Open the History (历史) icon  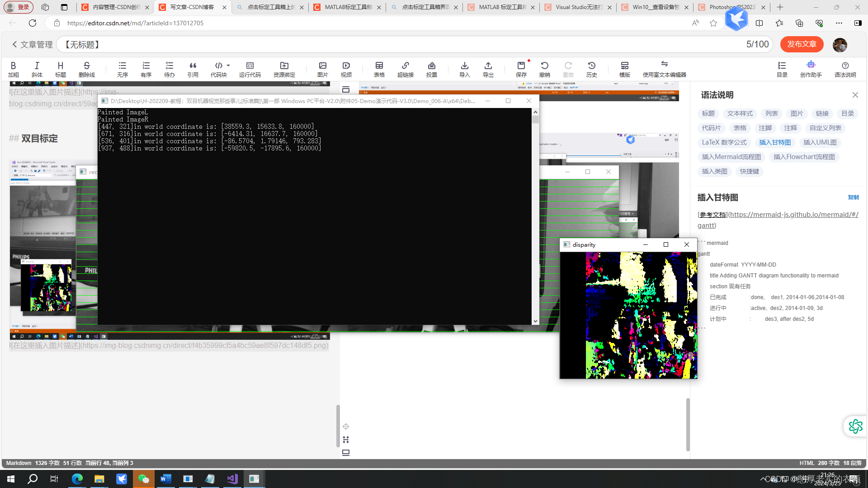point(591,69)
